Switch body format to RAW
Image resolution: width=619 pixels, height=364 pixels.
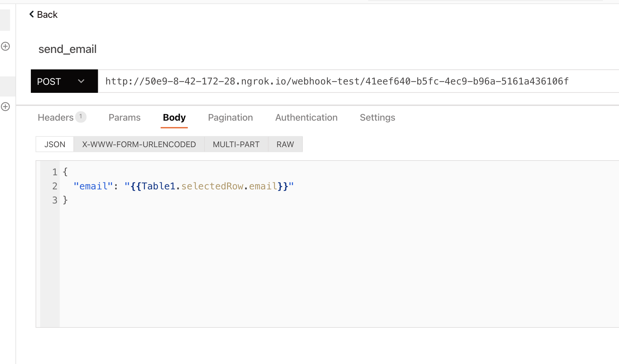pyautogui.click(x=285, y=144)
